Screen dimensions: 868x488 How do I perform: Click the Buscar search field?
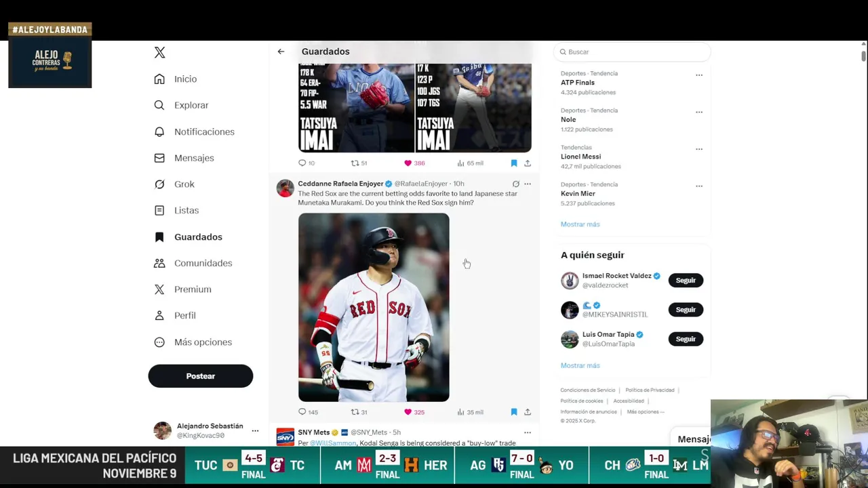coord(632,52)
